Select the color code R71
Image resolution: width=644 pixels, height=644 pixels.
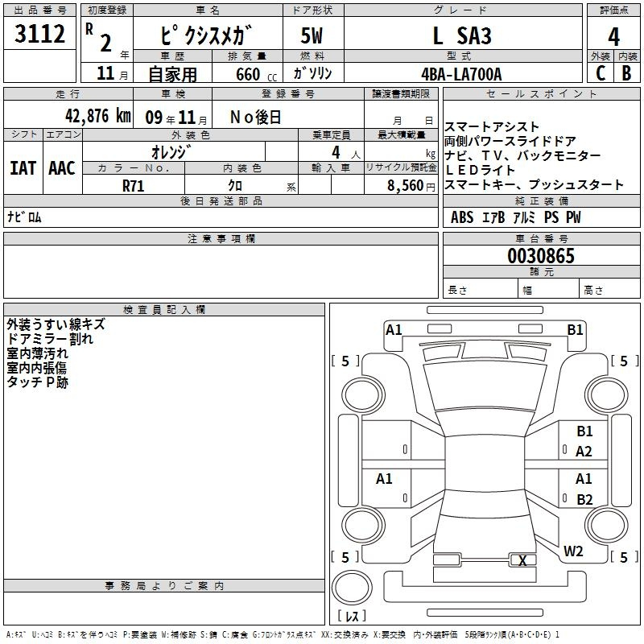pyautogui.click(x=133, y=184)
